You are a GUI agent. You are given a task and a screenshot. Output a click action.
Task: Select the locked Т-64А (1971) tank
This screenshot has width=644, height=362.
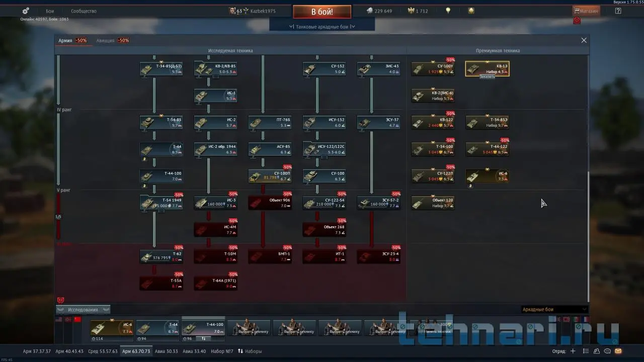pyautogui.click(x=215, y=284)
